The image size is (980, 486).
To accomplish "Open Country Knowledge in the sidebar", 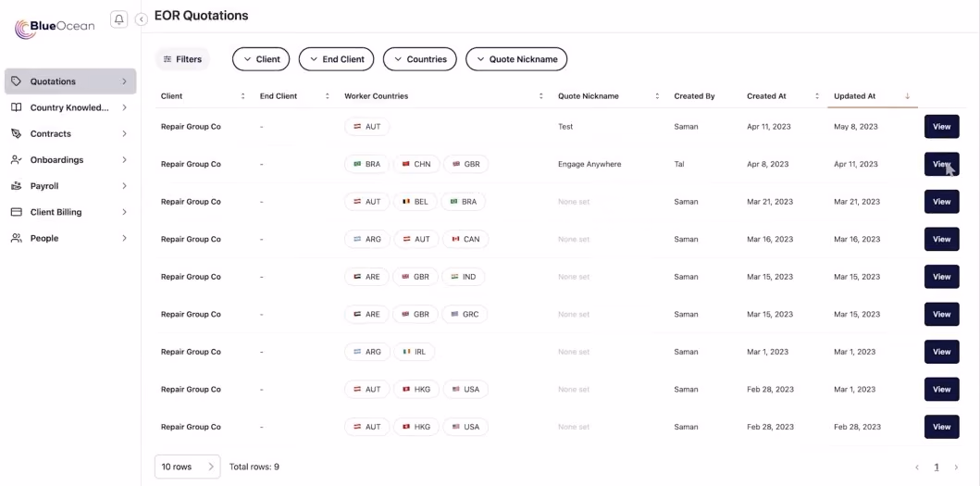I will [x=70, y=107].
